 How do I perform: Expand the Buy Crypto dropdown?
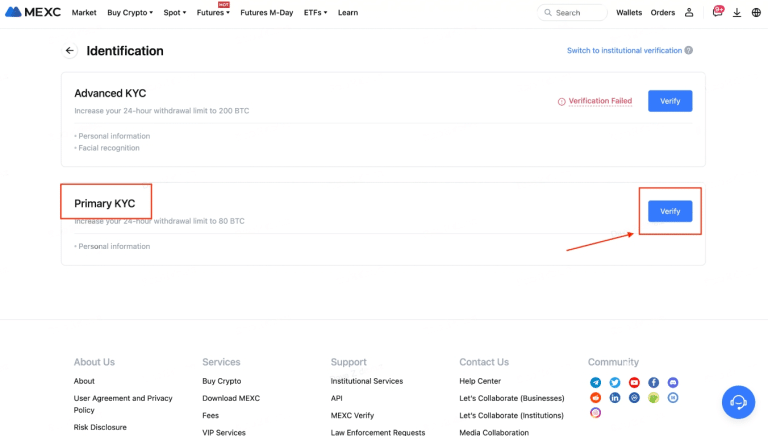pyautogui.click(x=130, y=13)
